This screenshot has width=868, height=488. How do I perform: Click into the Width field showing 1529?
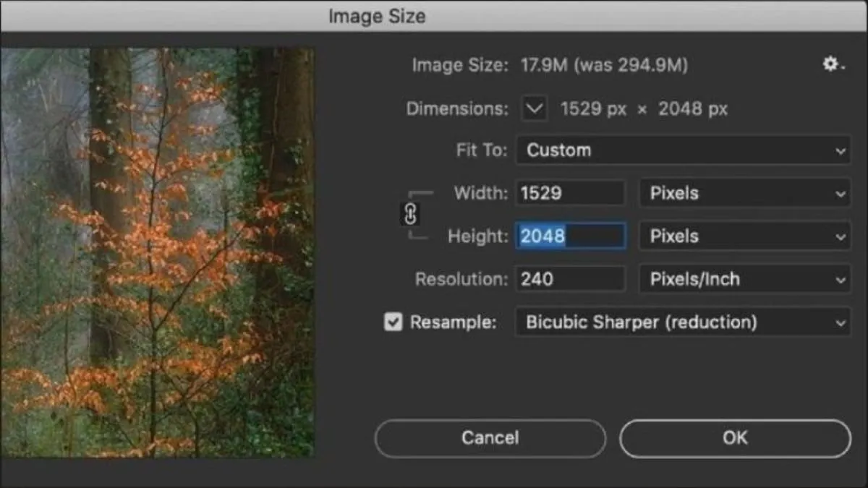click(570, 194)
